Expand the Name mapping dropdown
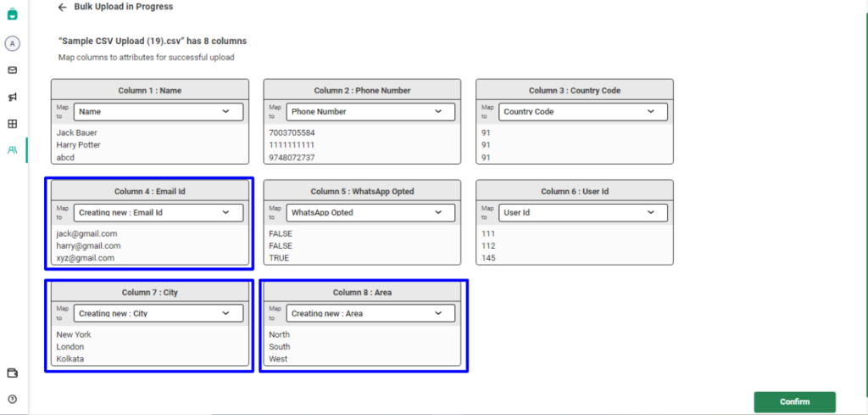 point(159,111)
